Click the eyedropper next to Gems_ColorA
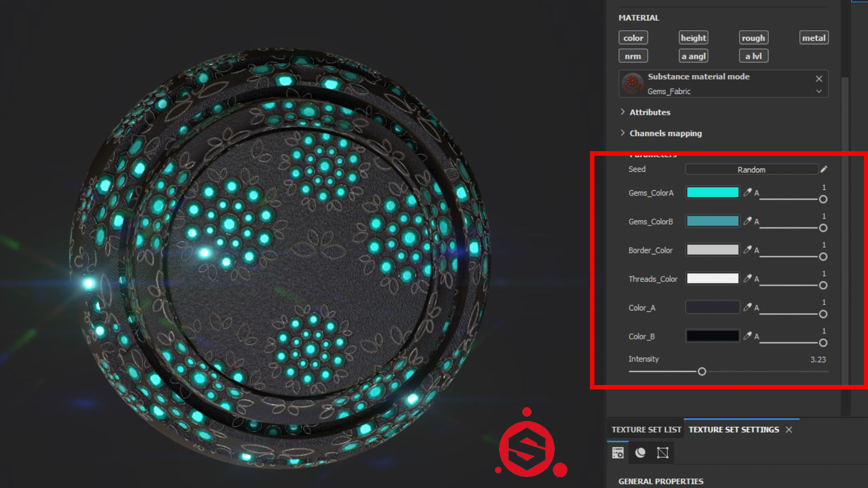This screenshot has width=868, height=488. [747, 192]
